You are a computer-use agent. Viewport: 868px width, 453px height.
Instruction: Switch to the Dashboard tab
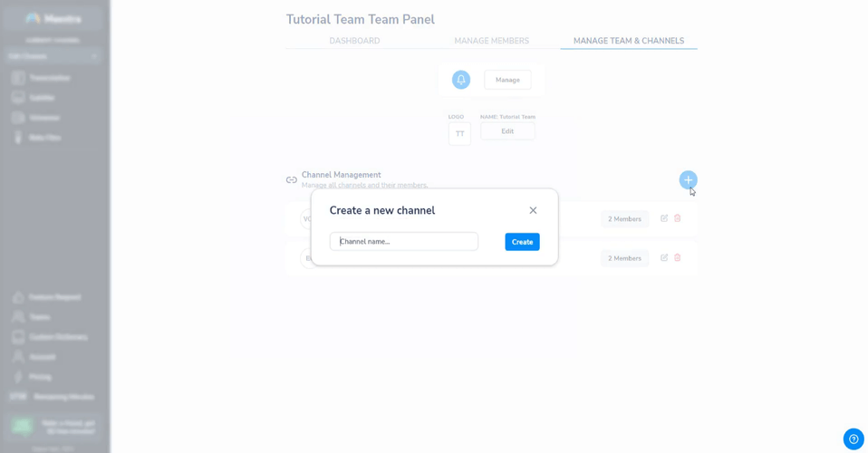(354, 41)
